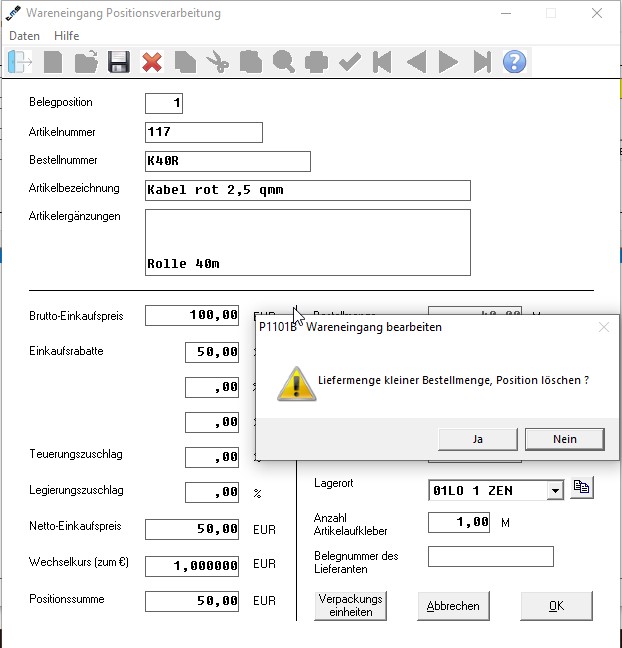Jump to first record icon
Viewport: 622px width, 648px height.
click(x=382, y=62)
